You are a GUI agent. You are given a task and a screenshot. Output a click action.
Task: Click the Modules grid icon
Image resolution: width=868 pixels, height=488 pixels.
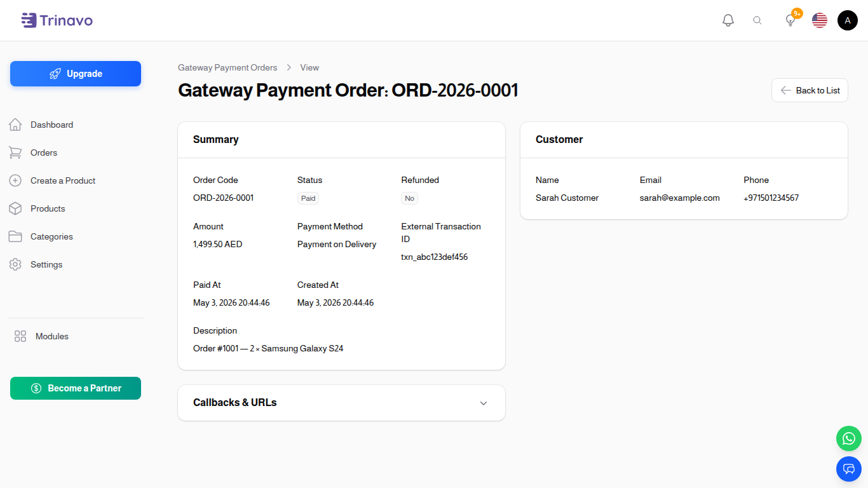pos(20,336)
